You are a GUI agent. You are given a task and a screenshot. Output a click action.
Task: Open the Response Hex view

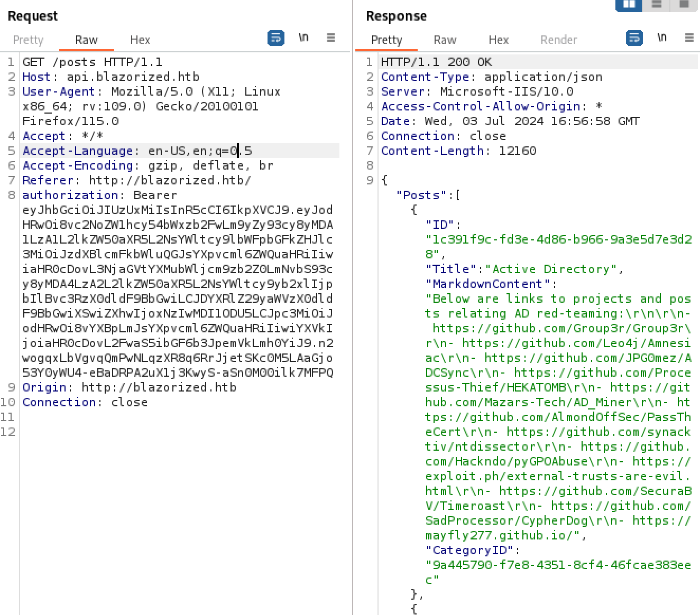pyautogui.click(x=499, y=40)
